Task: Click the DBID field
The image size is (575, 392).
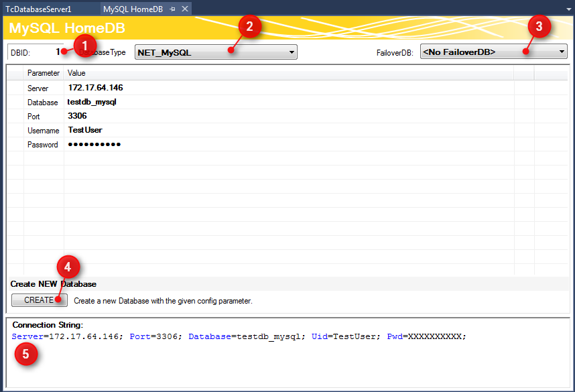Action: [36, 52]
